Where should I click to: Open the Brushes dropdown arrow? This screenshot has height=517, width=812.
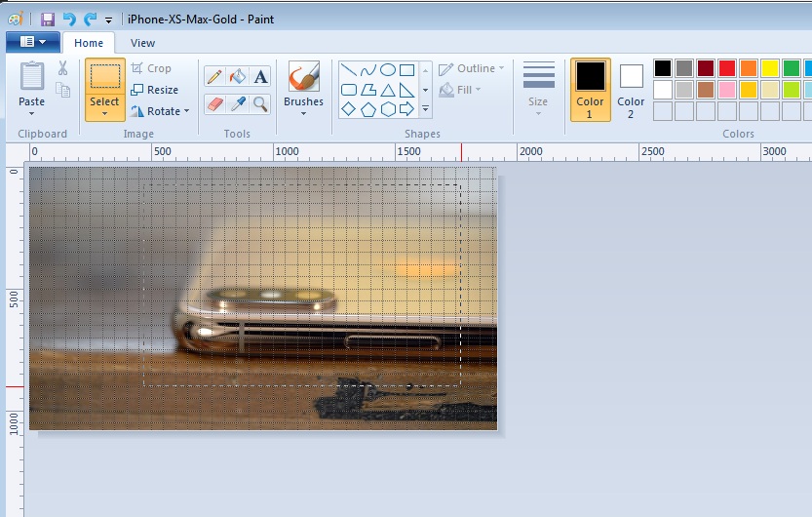click(303, 113)
